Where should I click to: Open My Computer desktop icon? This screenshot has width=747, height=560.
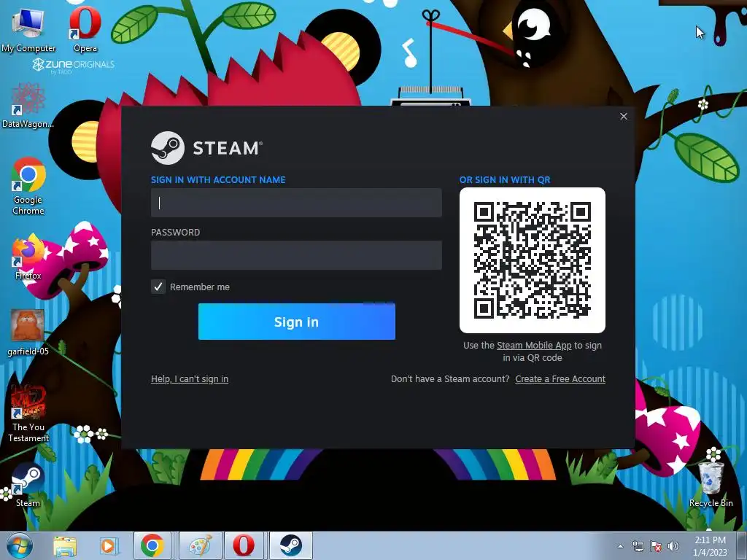(28, 28)
